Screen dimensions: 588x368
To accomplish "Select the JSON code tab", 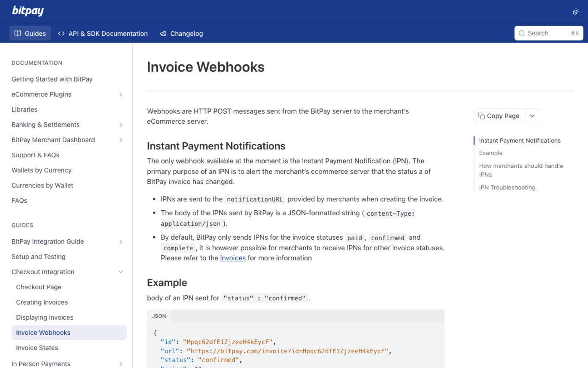I will (159, 316).
